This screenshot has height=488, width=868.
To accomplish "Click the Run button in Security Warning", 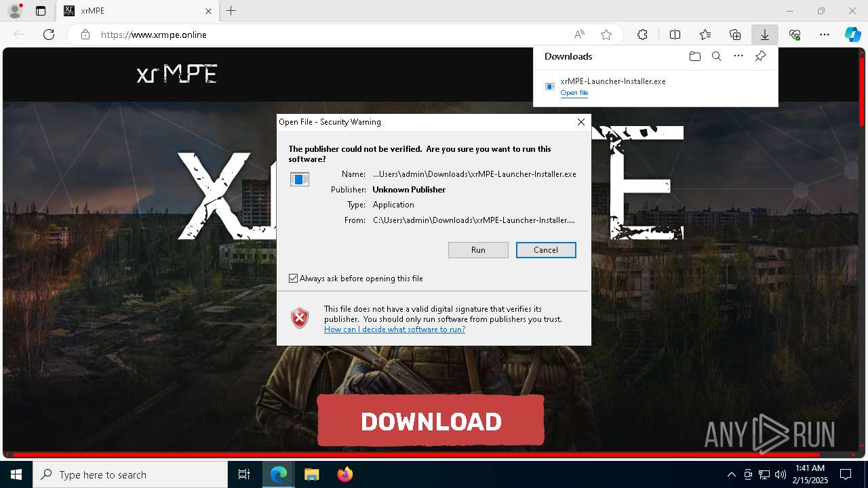I will coord(478,250).
